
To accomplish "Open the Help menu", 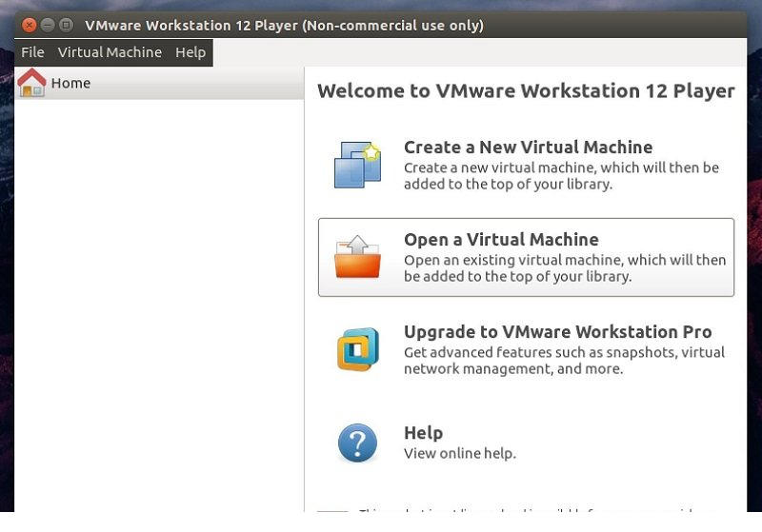I will 190,52.
